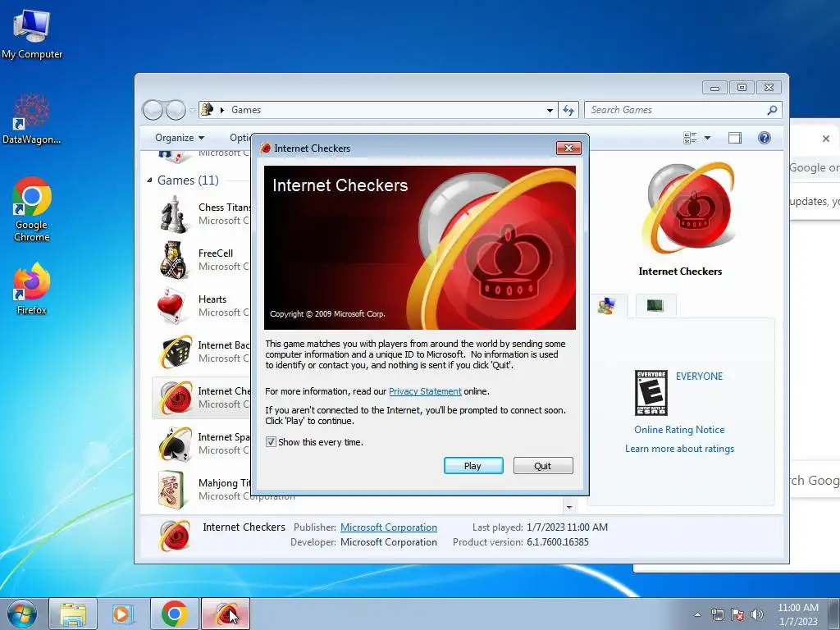The image size is (840, 630).
Task: Close the Chrome notification behind Games window
Action: pyautogui.click(x=826, y=139)
